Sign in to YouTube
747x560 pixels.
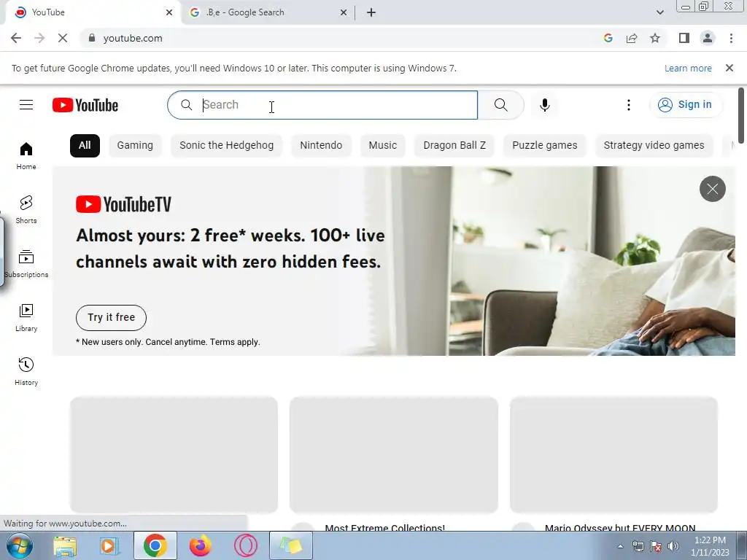tap(685, 105)
